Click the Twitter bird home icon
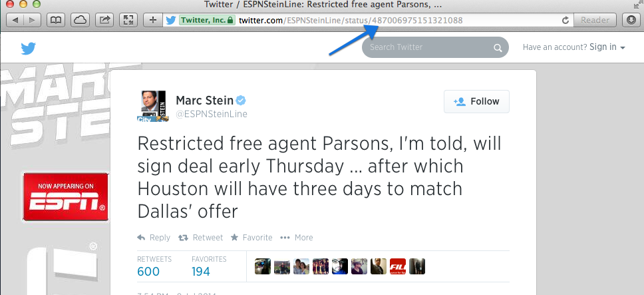The height and width of the screenshot is (295, 644). click(x=29, y=49)
